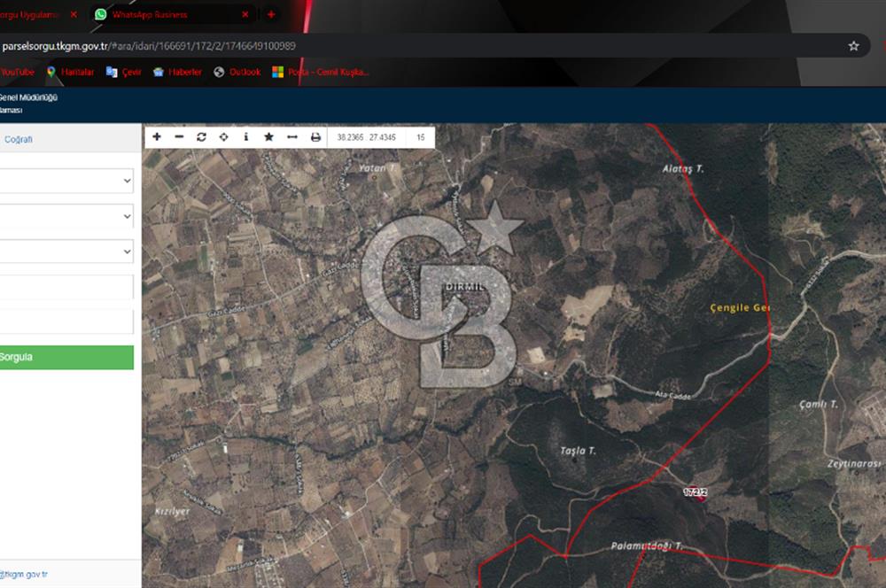This screenshot has height=588, width=886.
Task: Close the WhatsApp Business tab
Action: click(245, 14)
